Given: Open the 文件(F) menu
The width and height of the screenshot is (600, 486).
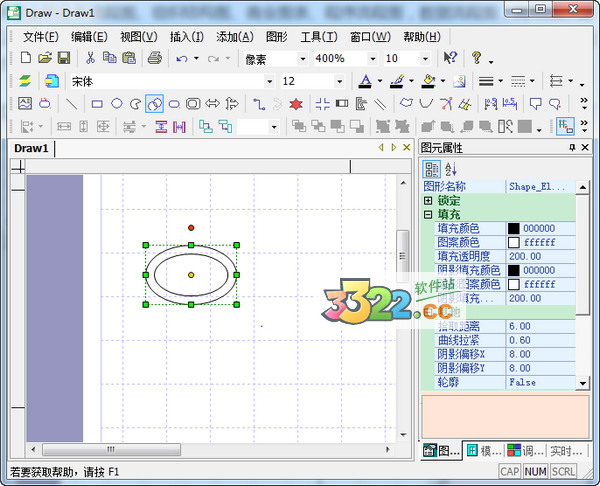Looking at the screenshot, I should pyautogui.click(x=41, y=37).
